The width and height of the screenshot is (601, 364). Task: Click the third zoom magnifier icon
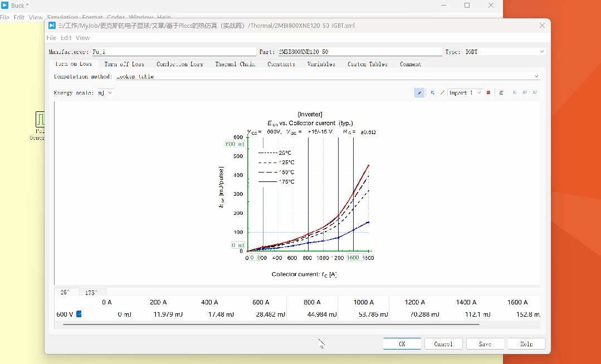(x=535, y=93)
